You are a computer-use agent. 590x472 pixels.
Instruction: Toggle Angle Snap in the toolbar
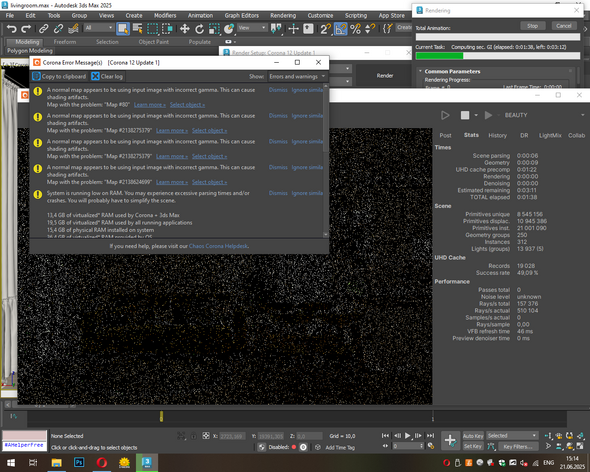pyautogui.click(x=341, y=29)
